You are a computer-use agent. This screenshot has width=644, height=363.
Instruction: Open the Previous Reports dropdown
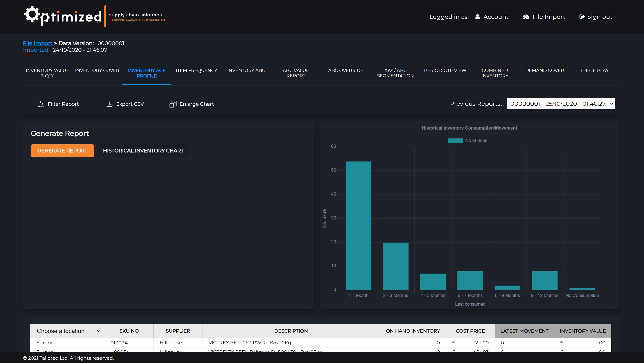pyautogui.click(x=560, y=103)
